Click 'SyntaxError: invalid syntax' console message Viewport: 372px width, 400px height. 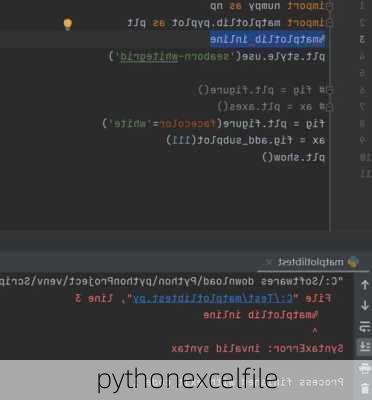257,348
